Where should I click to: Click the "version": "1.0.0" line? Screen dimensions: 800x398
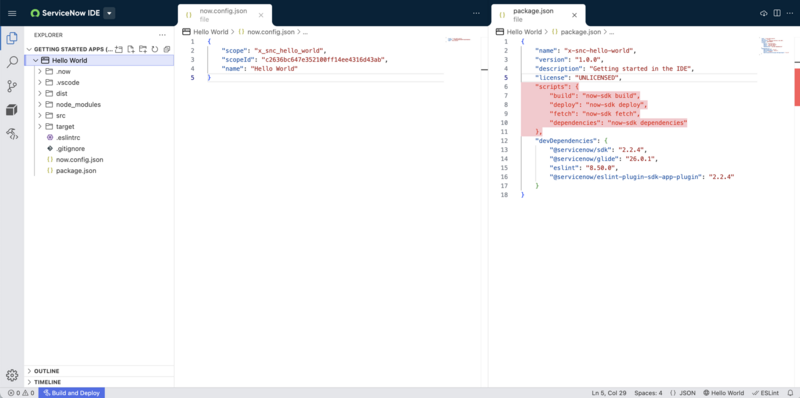(x=569, y=59)
